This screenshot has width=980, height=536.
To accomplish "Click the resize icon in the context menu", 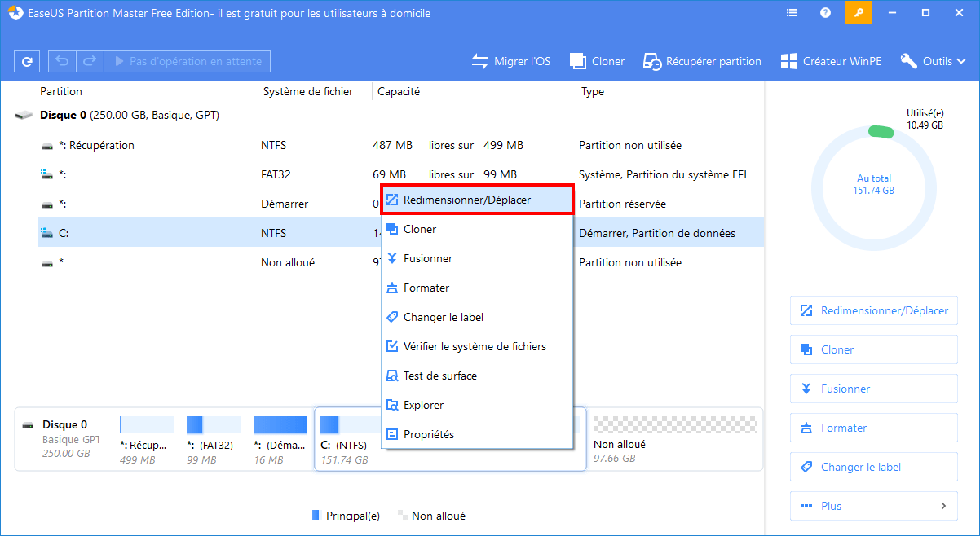I will [x=392, y=200].
